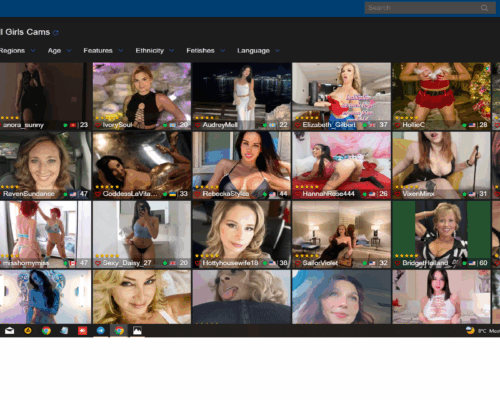Screen dimensions: 500x400
Task: Favorite IvorySoul with the heart icon
Action: pos(98,125)
